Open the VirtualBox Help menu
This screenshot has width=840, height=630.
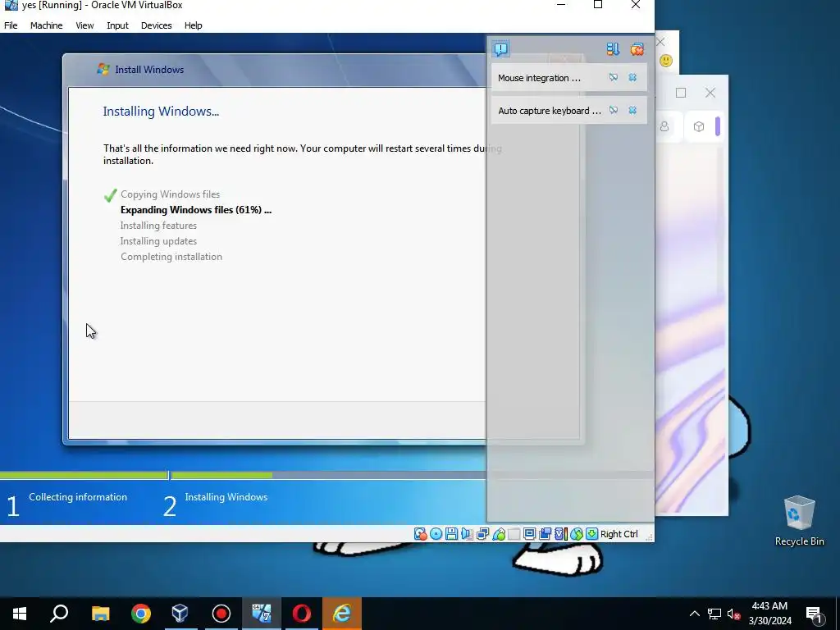click(x=193, y=25)
